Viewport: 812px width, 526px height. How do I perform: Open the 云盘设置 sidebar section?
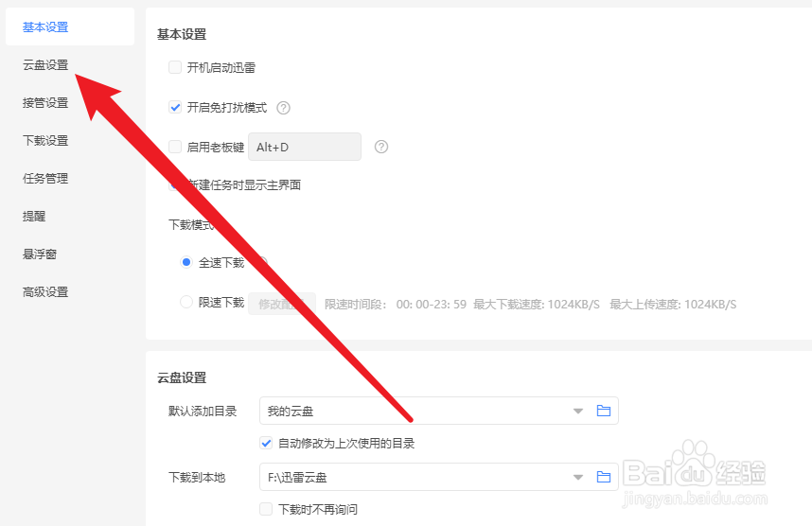(x=45, y=64)
